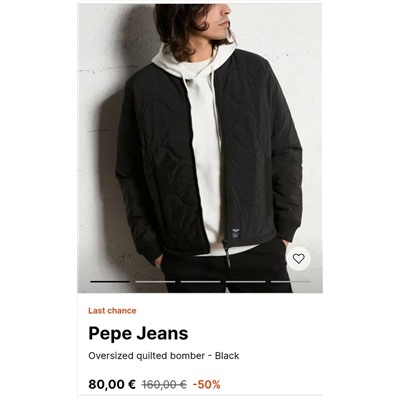The width and height of the screenshot is (400, 400).
Task: Click the model's white hoodie hood
Action: click(193, 60)
